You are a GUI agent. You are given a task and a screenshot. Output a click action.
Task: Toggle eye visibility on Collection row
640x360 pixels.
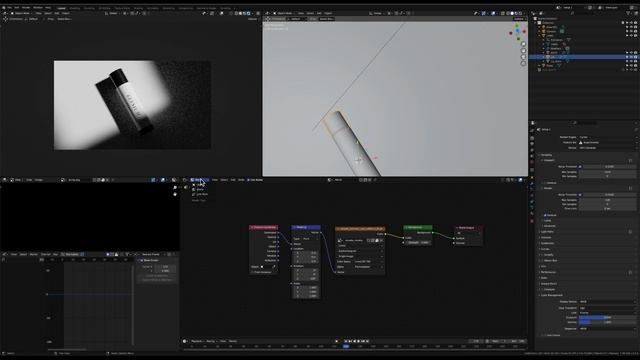(631, 23)
